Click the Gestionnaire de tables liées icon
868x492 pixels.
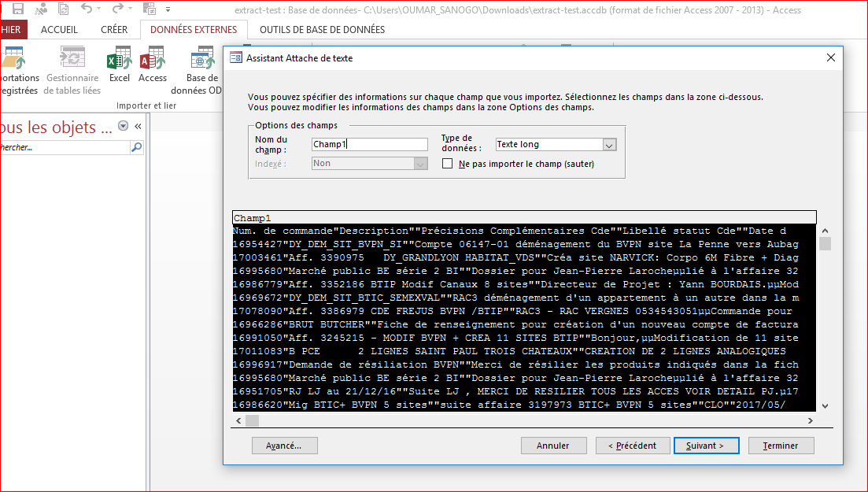point(72,57)
